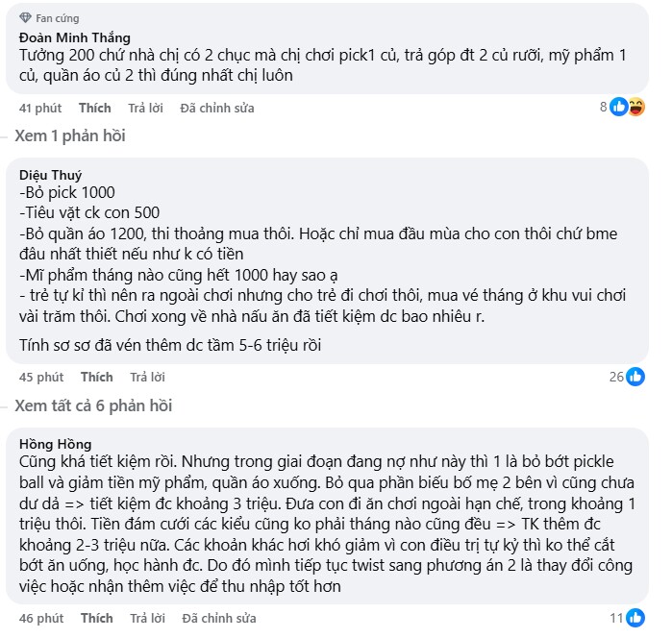
Task: Click the '45 phút' timestamp
Action: (x=41, y=377)
